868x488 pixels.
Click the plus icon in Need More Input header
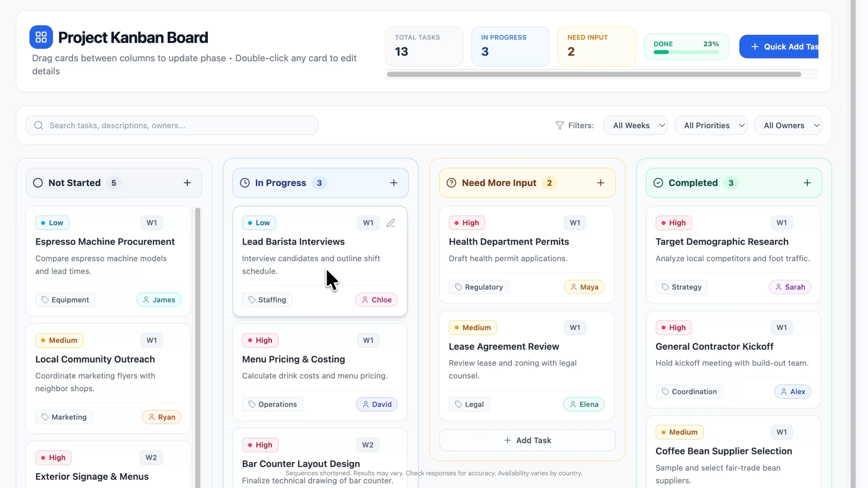click(x=600, y=183)
